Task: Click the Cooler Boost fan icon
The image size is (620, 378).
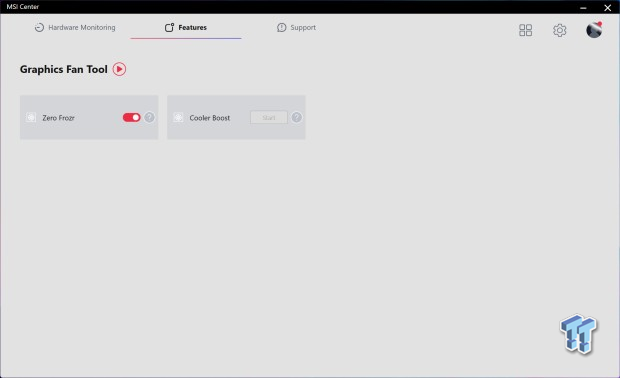Action: pos(178,117)
